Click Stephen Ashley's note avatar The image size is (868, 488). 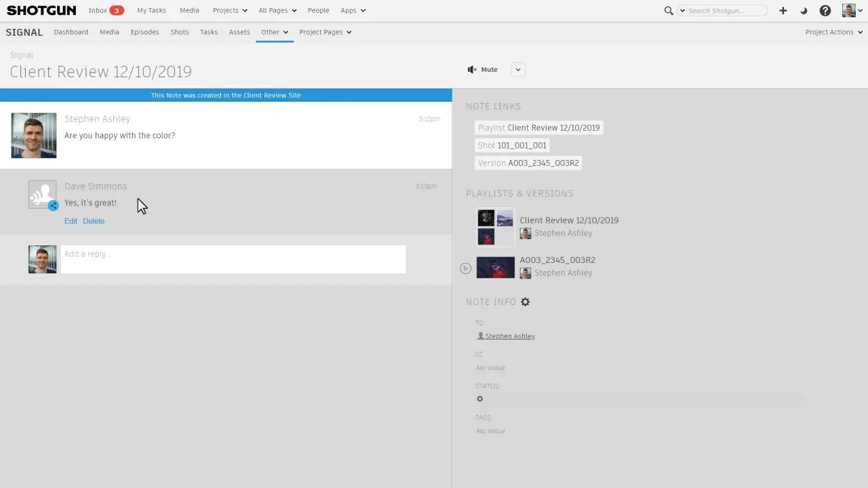click(34, 136)
